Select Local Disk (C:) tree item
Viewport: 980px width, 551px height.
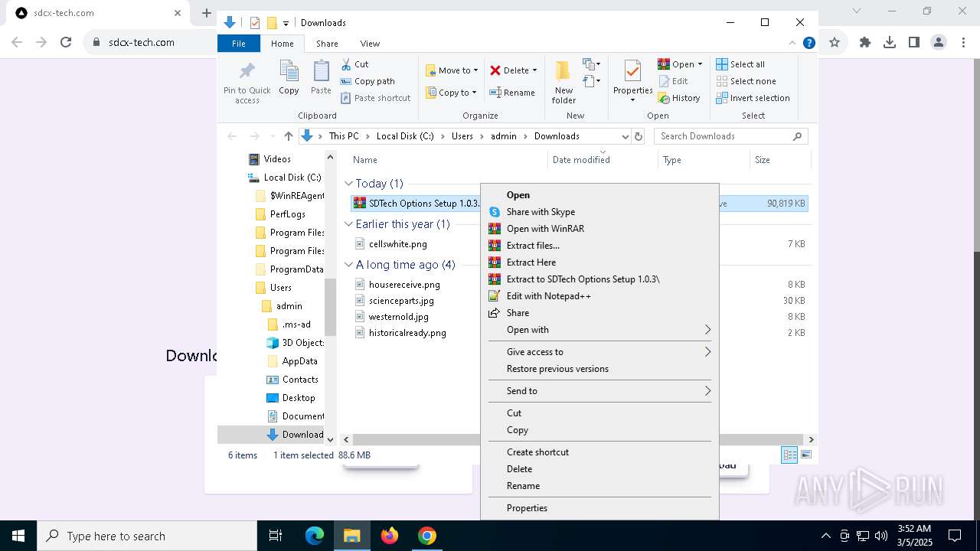click(x=292, y=178)
